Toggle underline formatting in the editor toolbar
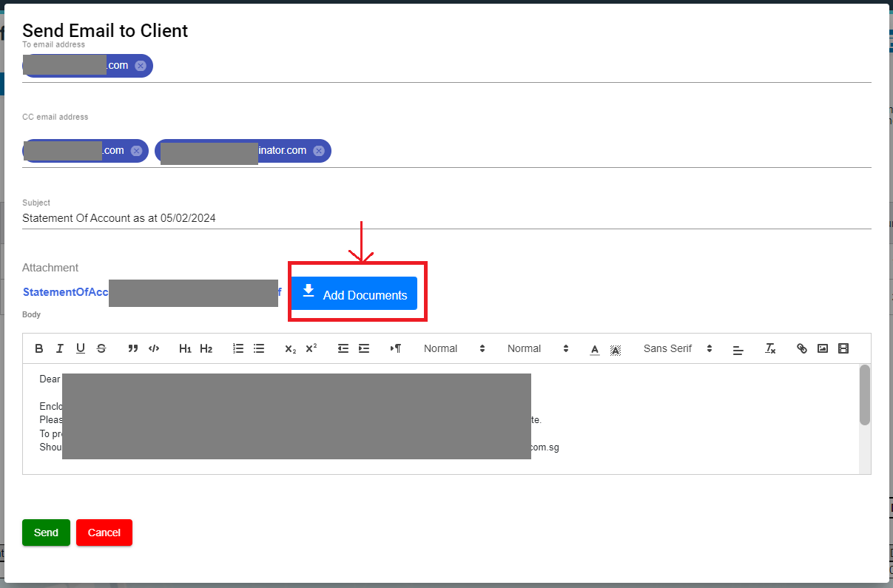The width and height of the screenshot is (893, 588). click(x=81, y=348)
